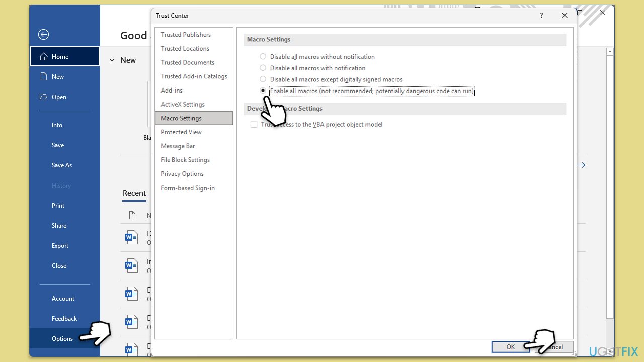Open the Feedback page
This screenshot has width=644, height=362.
pyautogui.click(x=65, y=318)
